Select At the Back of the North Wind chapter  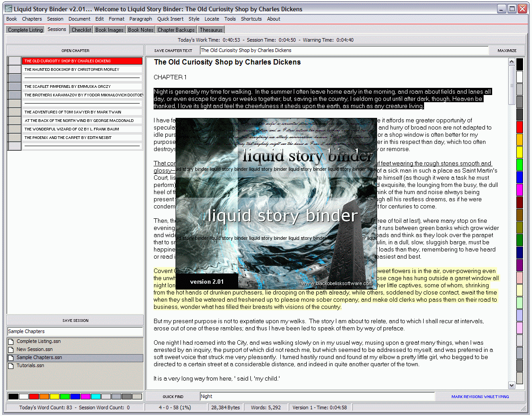(x=82, y=121)
